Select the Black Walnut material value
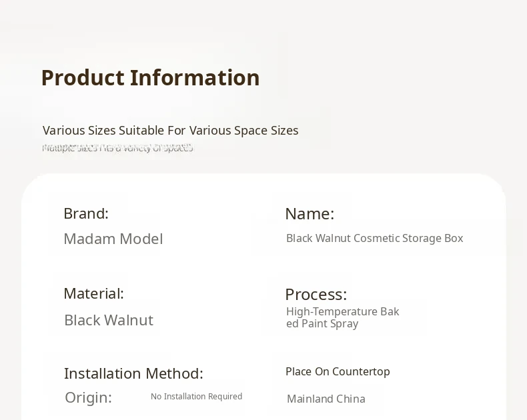527x420 pixels. 109,320
